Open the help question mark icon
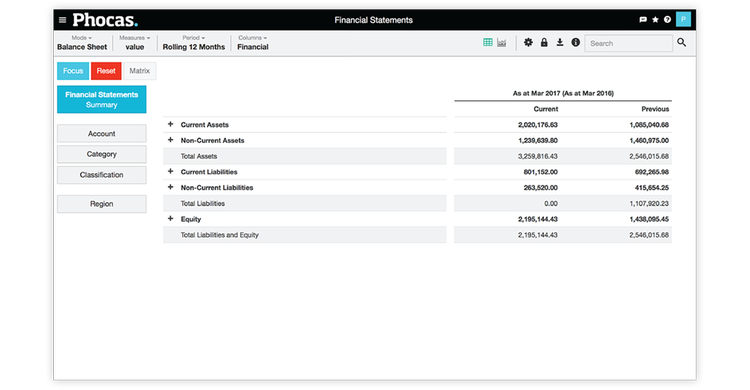 click(x=667, y=20)
